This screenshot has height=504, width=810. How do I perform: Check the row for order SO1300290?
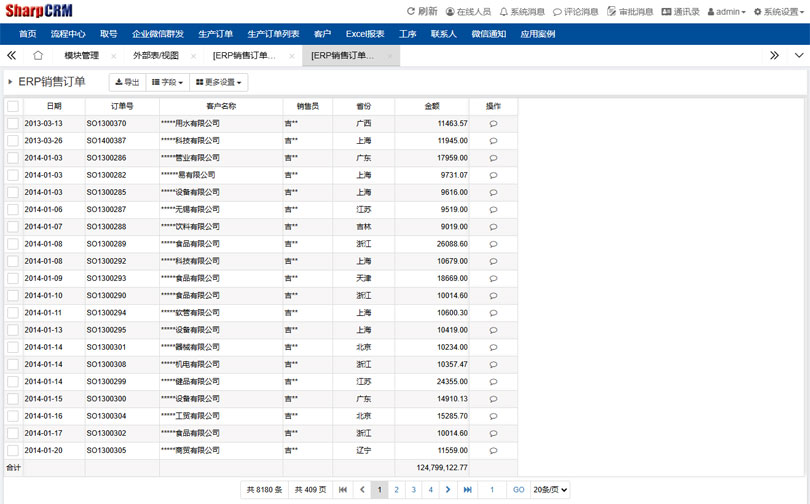click(x=13, y=295)
